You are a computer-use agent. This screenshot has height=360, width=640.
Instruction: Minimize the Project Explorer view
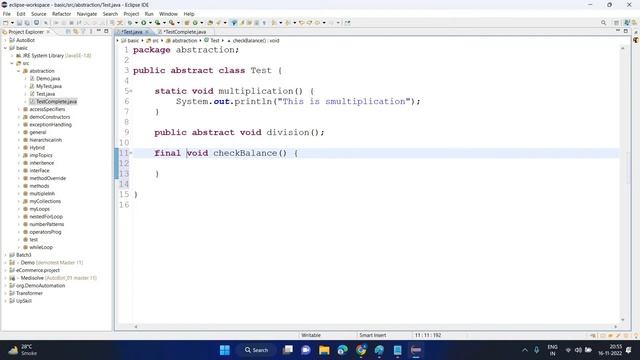[x=98, y=31]
